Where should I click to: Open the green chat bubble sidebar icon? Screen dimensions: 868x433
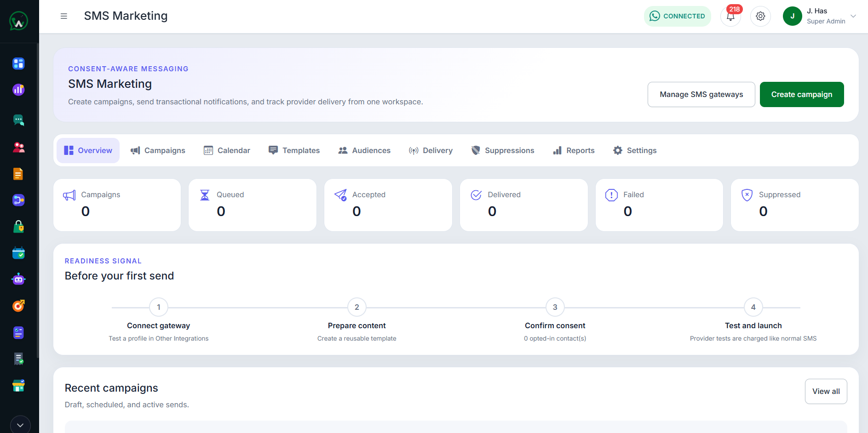tap(18, 120)
